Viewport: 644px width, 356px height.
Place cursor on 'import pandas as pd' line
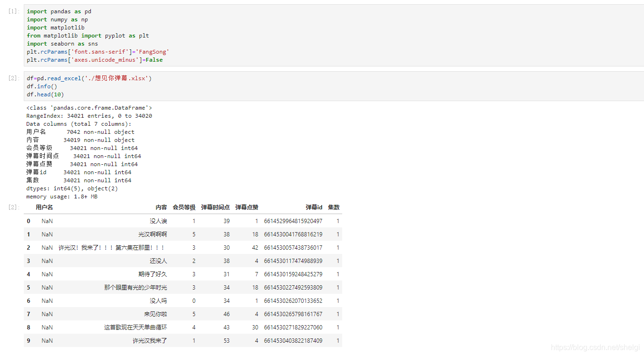point(59,11)
